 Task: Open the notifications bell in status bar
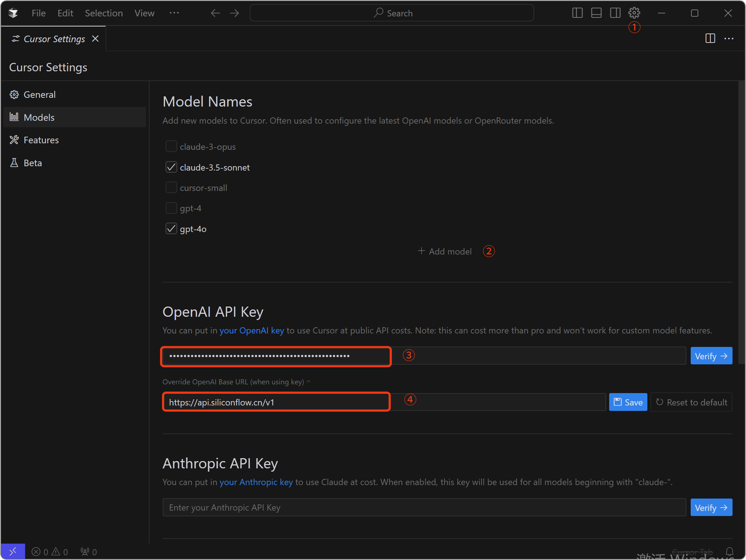(729, 552)
